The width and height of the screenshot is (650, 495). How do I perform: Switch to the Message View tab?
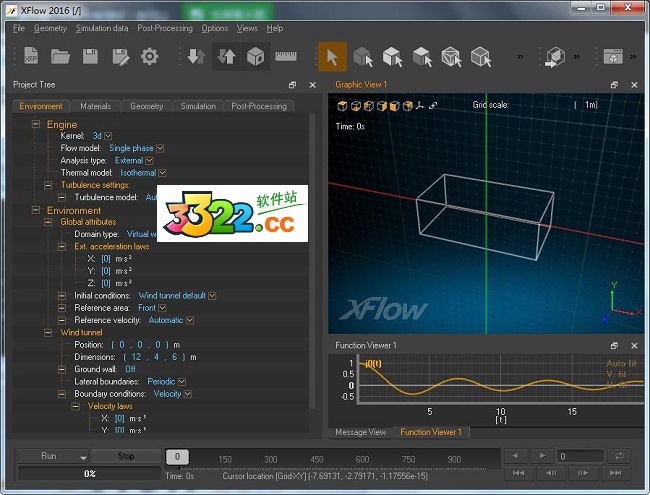click(360, 432)
